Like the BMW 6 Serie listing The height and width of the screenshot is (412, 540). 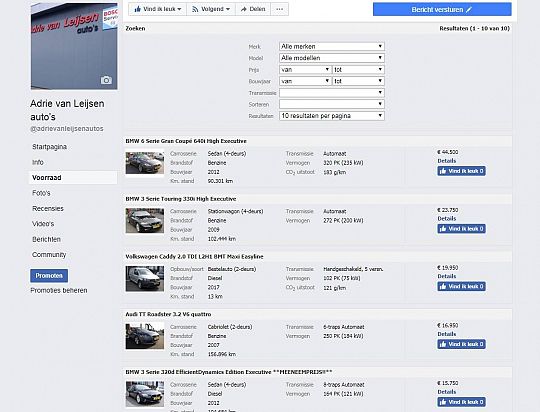[x=461, y=171]
